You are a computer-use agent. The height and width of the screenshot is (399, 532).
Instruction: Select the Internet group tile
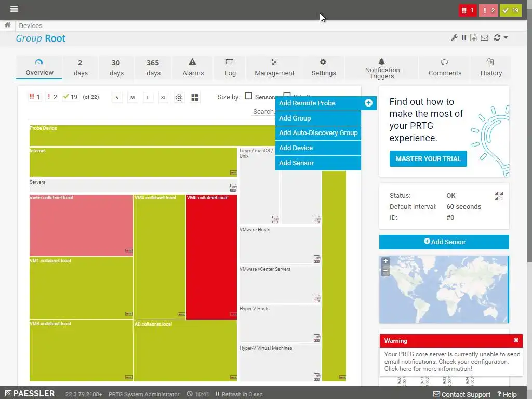pos(133,162)
